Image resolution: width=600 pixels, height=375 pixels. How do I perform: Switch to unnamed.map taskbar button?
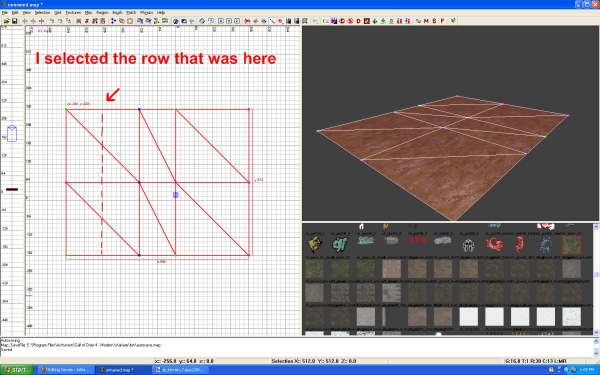[x=122, y=370]
